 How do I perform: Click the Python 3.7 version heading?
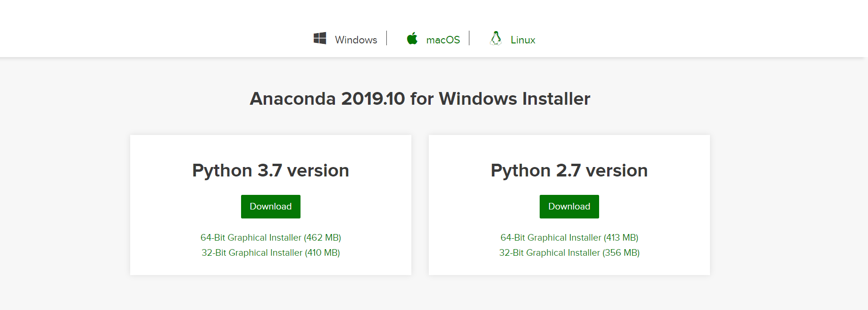pos(271,170)
